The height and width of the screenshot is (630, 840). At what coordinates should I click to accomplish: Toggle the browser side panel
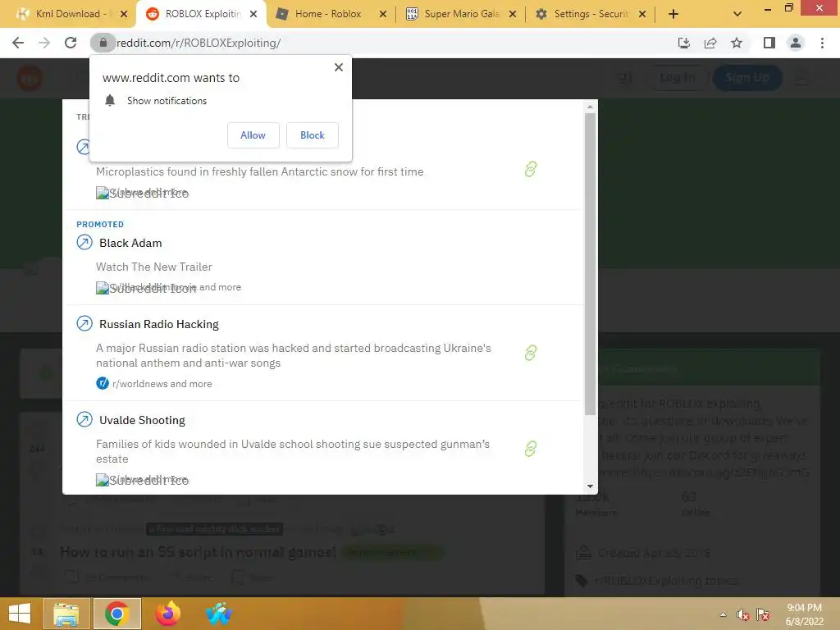[769, 43]
